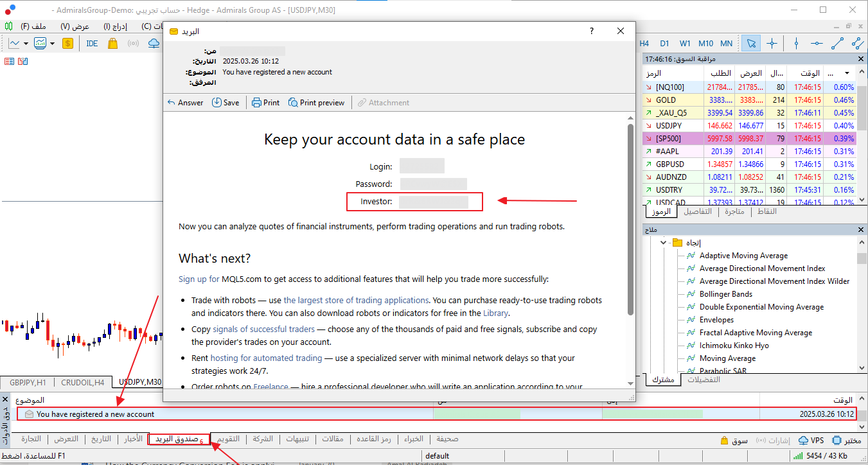Viewport: 868px width, 465px height.
Task: Open the ملف (F) menu
Action: (x=34, y=26)
